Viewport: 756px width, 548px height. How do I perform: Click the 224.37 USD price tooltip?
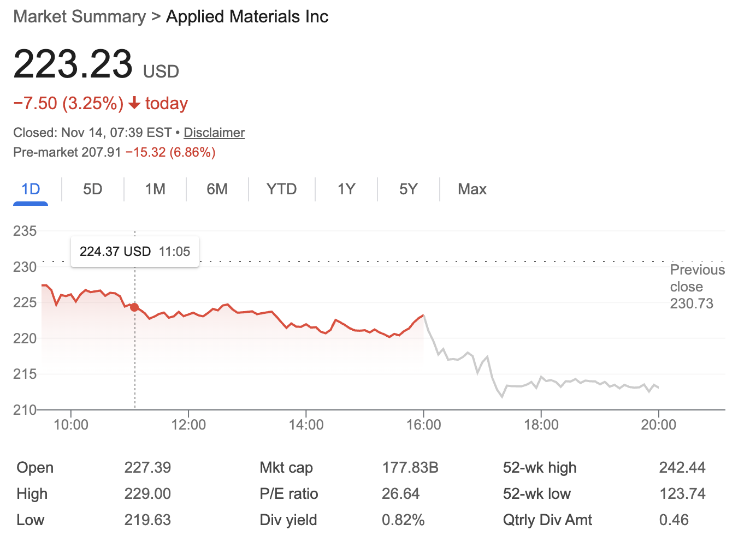pos(134,251)
